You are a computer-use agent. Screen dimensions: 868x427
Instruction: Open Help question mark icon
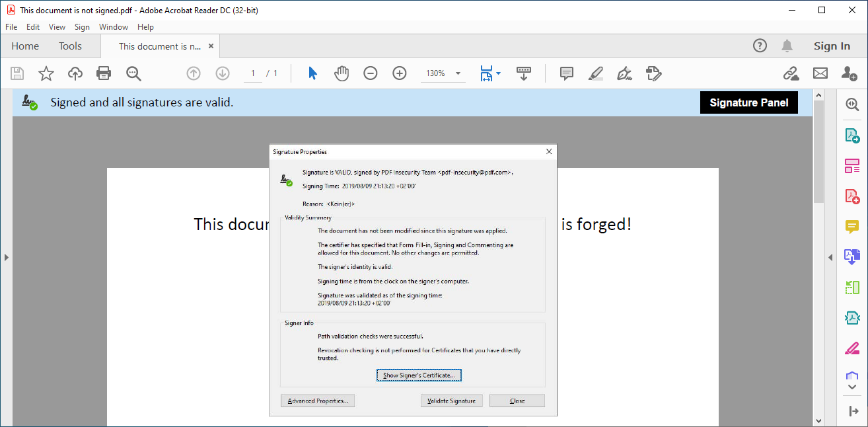coord(760,46)
